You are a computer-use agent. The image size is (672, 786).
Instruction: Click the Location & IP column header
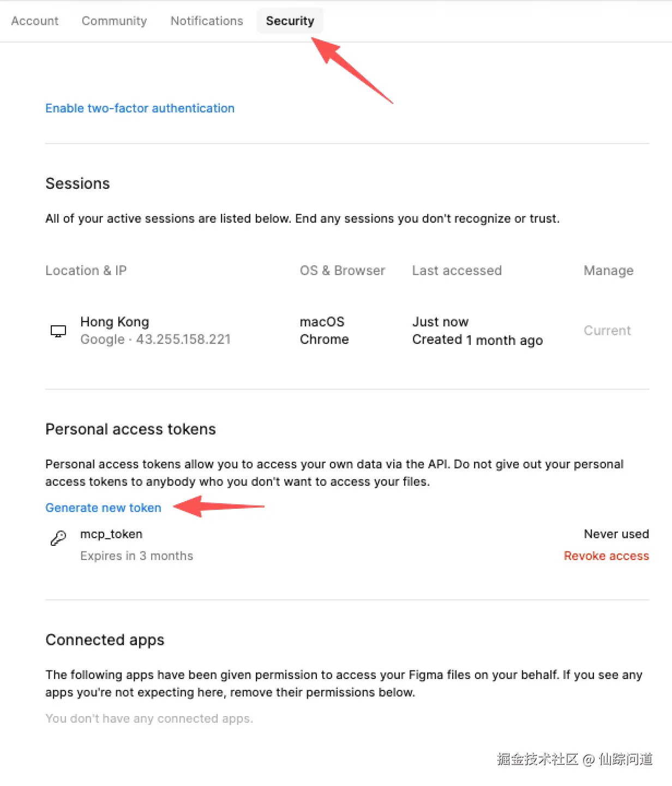[x=86, y=271]
